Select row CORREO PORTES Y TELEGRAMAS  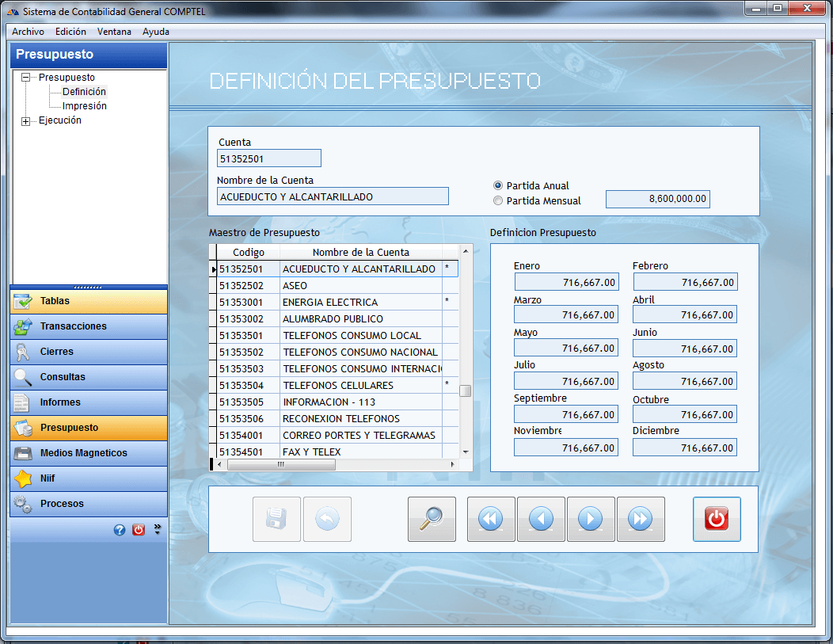(337, 435)
